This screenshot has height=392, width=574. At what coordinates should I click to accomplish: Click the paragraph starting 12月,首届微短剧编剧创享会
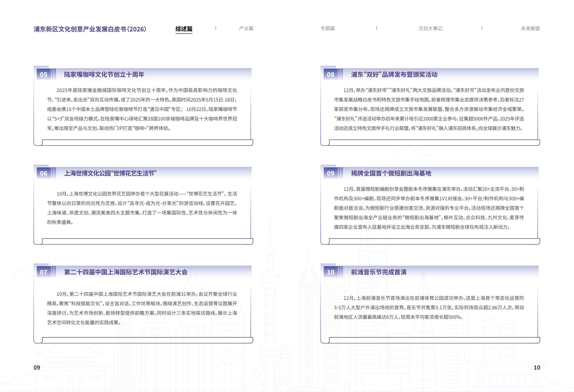(x=429, y=208)
